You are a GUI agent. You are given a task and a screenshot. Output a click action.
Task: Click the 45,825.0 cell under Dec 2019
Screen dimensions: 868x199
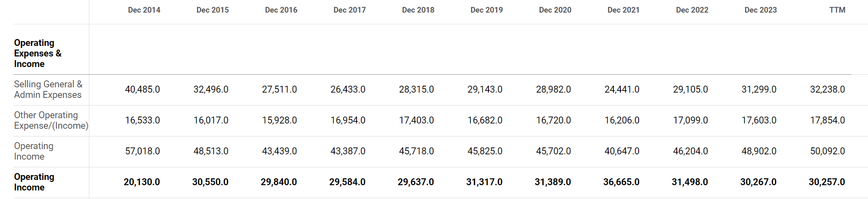484,151
